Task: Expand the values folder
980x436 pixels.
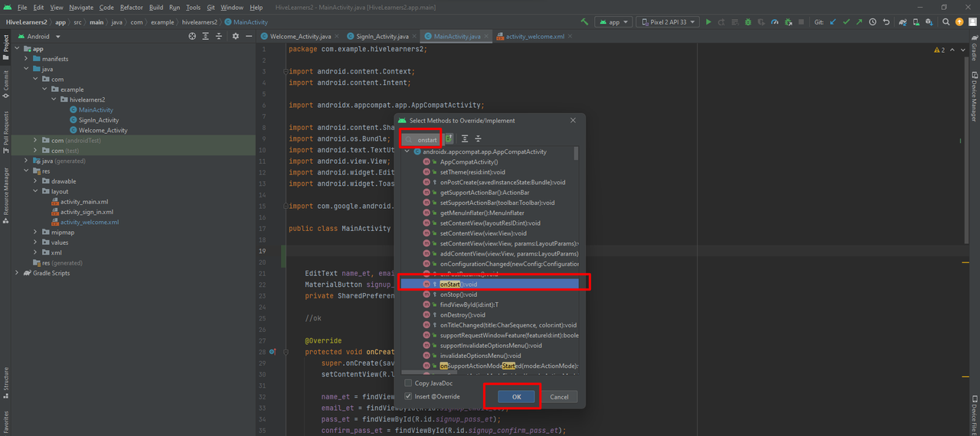Action: click(x=35, y=242)
